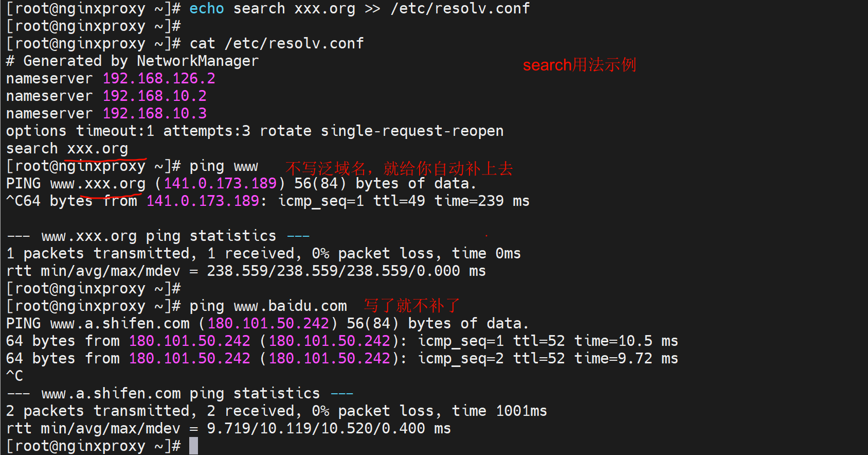The width and height of the screenshot is (868, 455).
Task: Click the red annotation '写了就不补了'
Action: (x=411, y=306)
